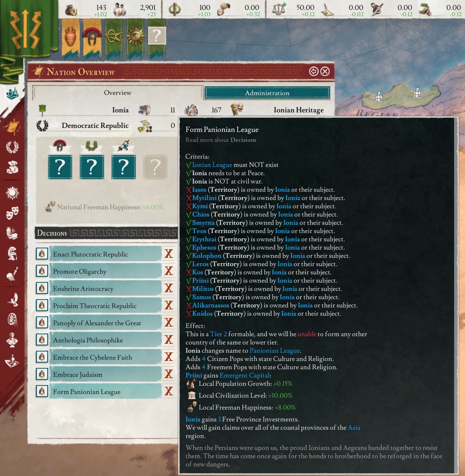
Task: Open the ship sail sidebar icon
Action: (x=13, y=127)
